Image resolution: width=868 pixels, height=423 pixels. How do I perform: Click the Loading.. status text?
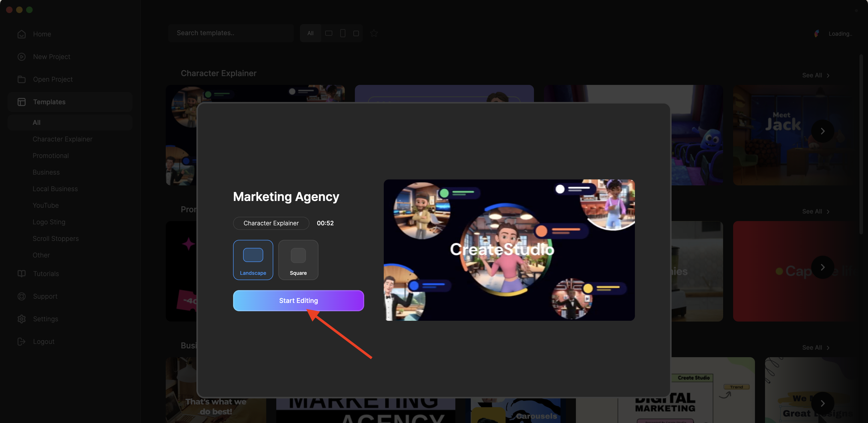click(840, 34)
